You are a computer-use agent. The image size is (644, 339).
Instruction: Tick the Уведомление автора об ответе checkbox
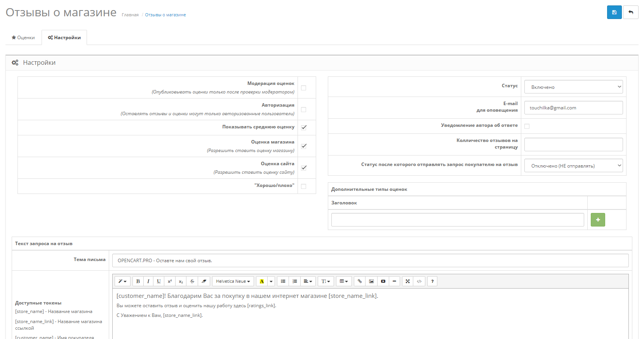[527, 126]
